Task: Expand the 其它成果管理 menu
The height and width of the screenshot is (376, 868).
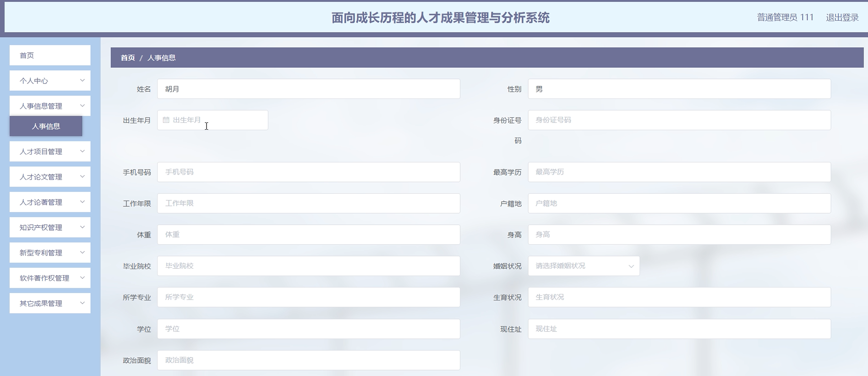Action: [50, 303]
